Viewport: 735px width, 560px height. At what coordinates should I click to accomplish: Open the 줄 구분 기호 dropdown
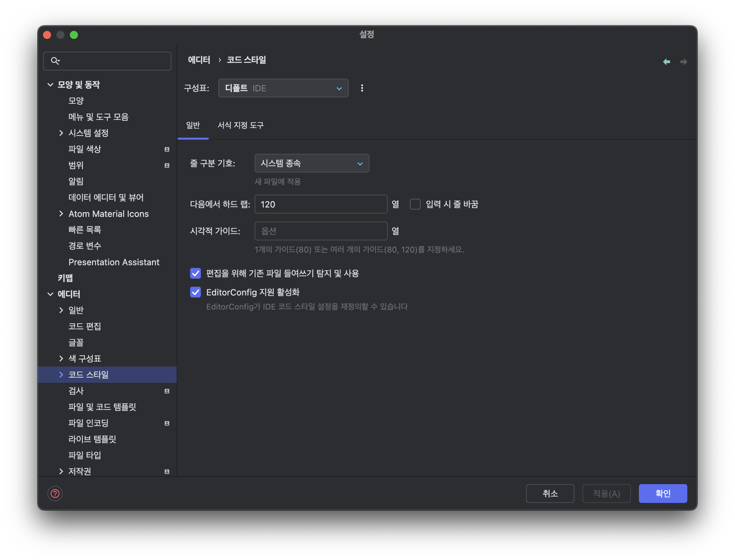click(x=312, y=163)
